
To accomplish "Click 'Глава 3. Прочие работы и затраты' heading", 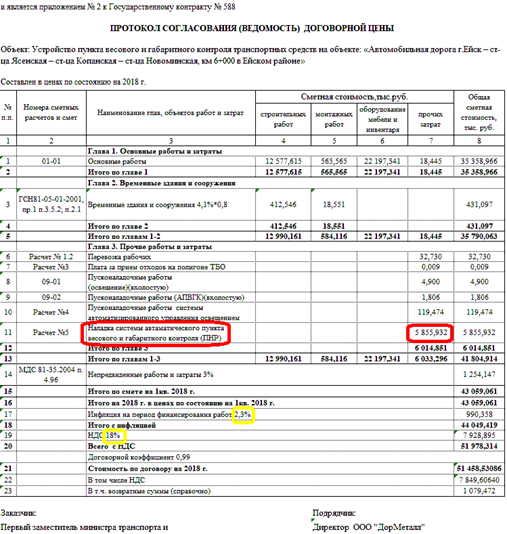I will pos(150,247).
